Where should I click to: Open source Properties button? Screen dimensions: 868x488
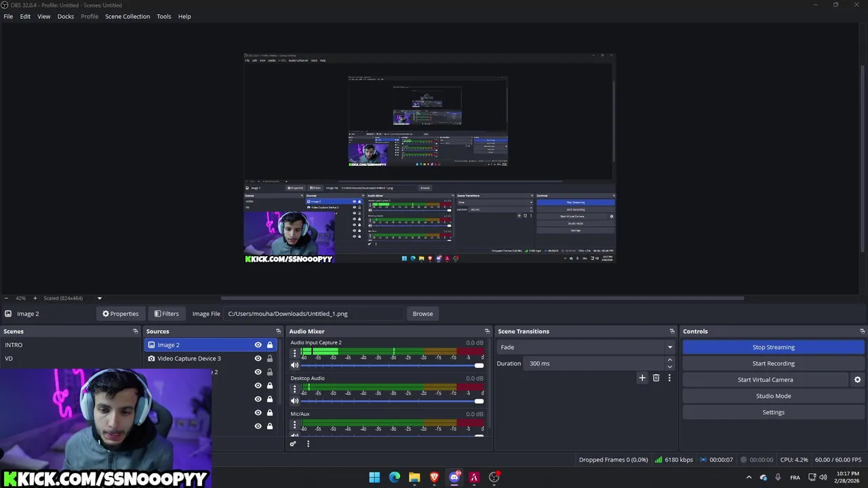pos(121,314)
